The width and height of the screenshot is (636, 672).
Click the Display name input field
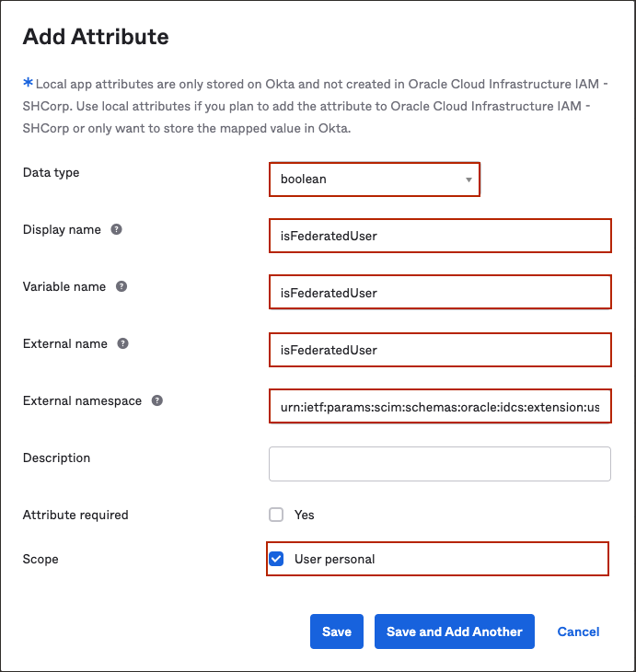440,236
